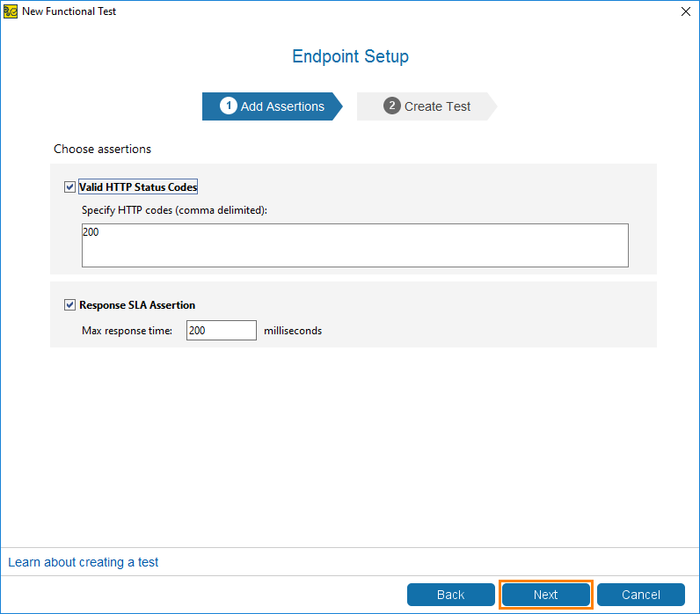Image resolution: width=700 pixels, height=614 pixels.
Task: Go back with the Back button
Action: click(451, 595)
